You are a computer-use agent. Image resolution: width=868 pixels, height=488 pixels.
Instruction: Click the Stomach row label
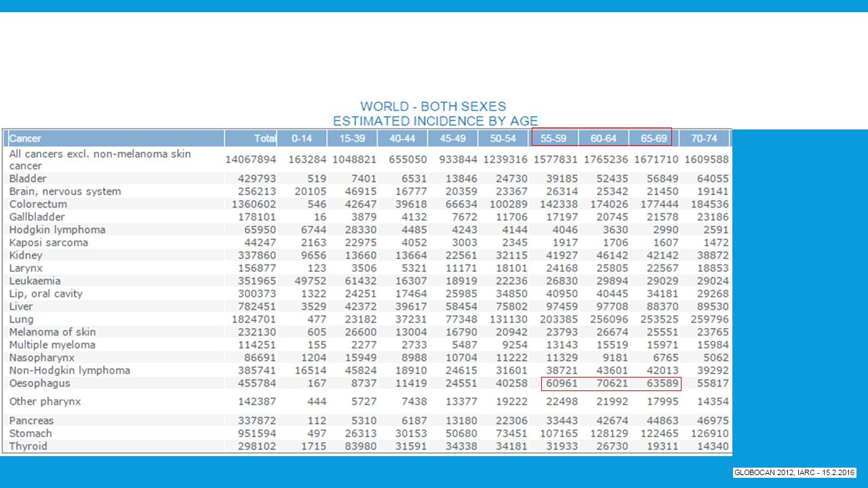pos(31,434)
